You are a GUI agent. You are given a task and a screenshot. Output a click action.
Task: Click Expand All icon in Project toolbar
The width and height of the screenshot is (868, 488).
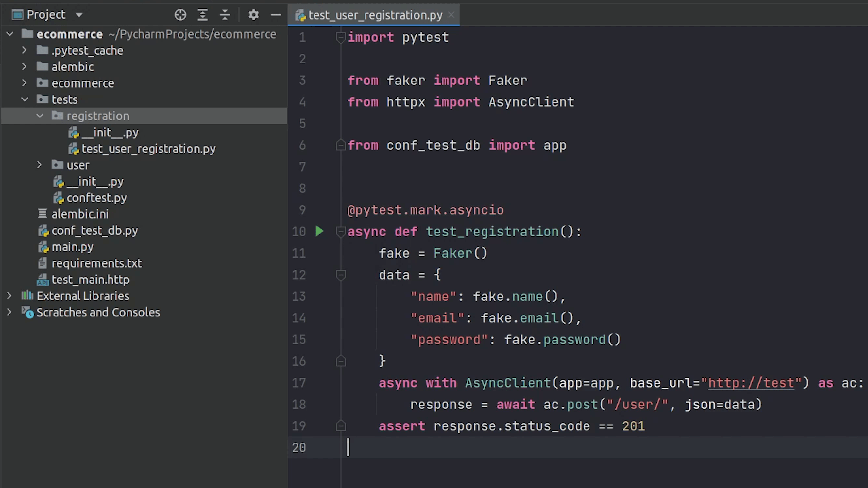tap(202, 15)
